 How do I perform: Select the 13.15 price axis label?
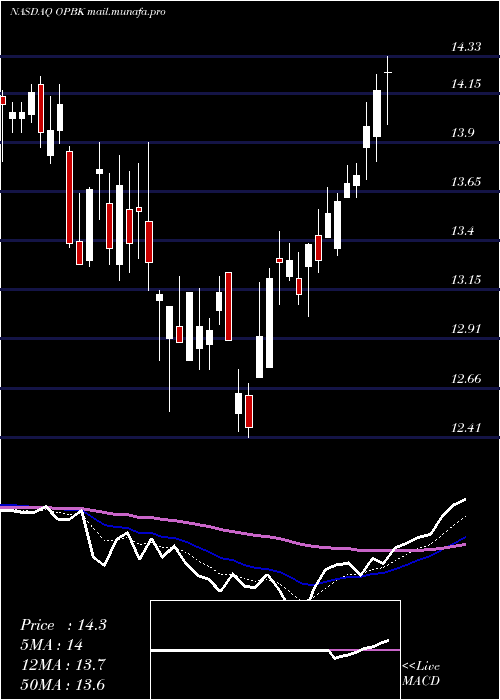[x=466, y=280]
